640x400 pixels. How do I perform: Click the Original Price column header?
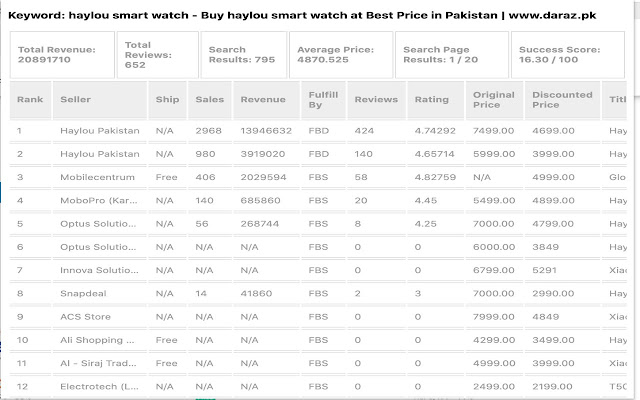(494, 100)
